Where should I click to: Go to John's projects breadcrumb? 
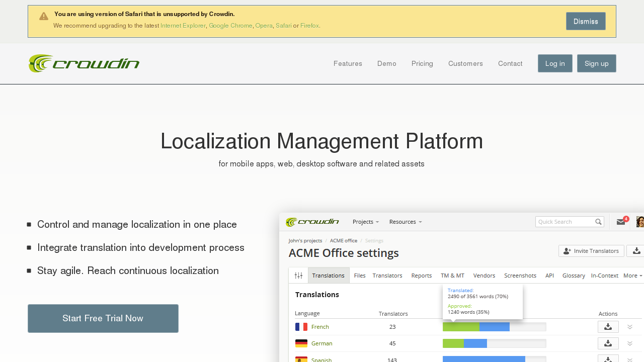tap(305, 240)
